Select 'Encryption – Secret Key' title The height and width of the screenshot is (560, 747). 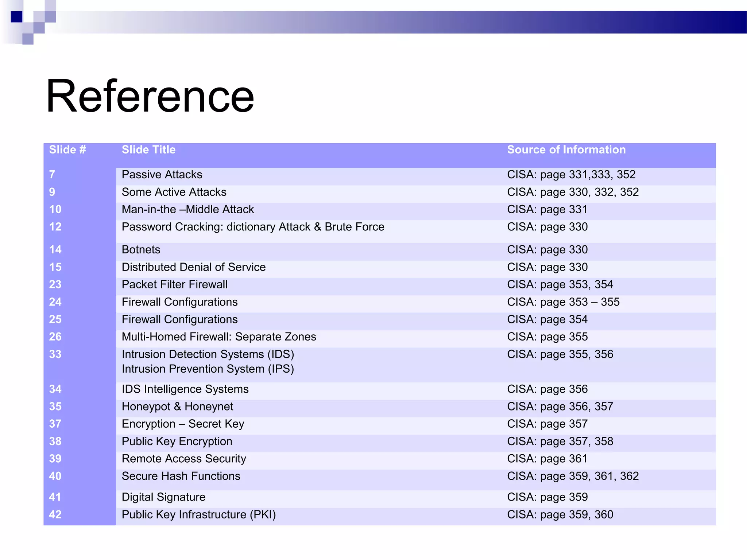[x=183, y=424]
